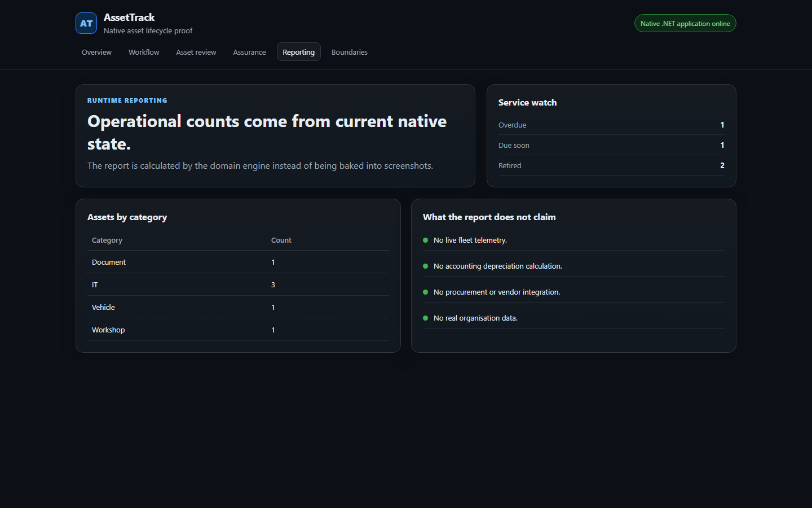Select the Due soon row label
Viewport: 812px width, 508px height.
point(514,145)
